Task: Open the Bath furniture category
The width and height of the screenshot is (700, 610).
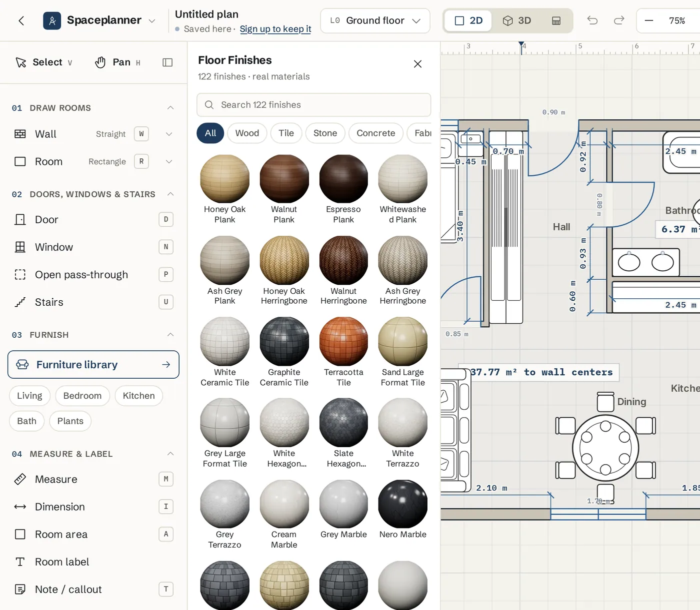Action: click(x=26, y=421)
